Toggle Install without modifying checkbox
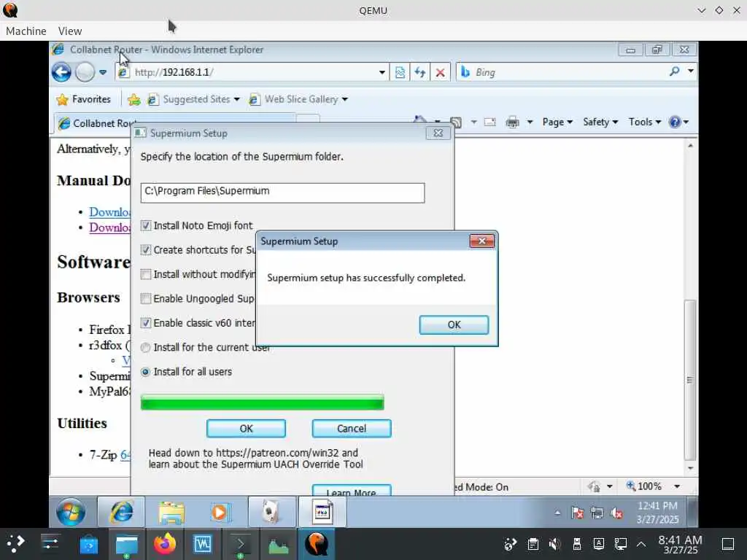The image size is (747, 560). click(x=146, y=274)
